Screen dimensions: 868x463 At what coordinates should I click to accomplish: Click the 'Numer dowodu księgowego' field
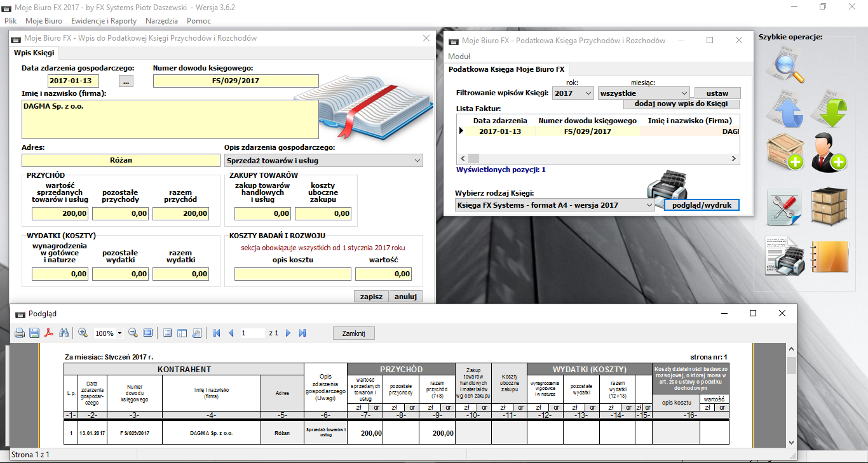coord(236,81)
